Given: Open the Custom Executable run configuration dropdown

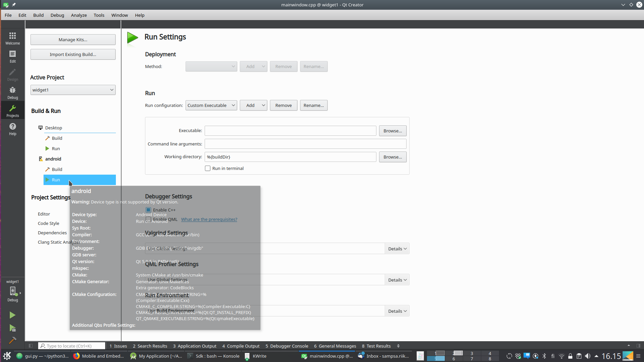Looking at the screenshot, I should pos(211,105).
